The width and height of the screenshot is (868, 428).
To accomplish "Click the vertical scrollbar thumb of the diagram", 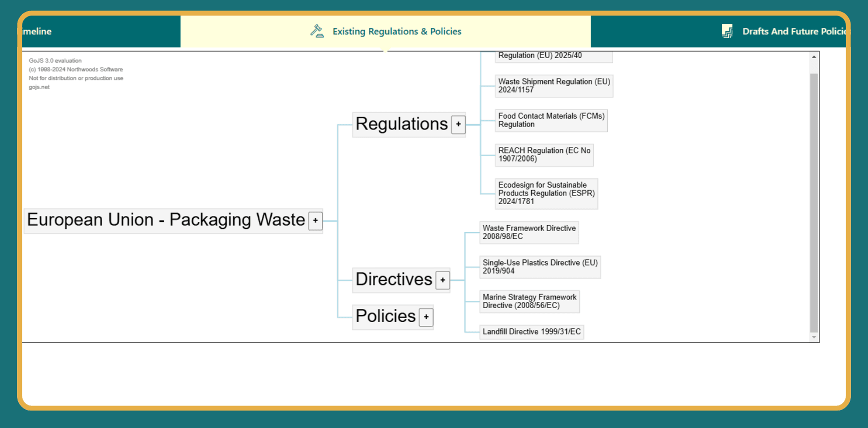I will [814, 202].
